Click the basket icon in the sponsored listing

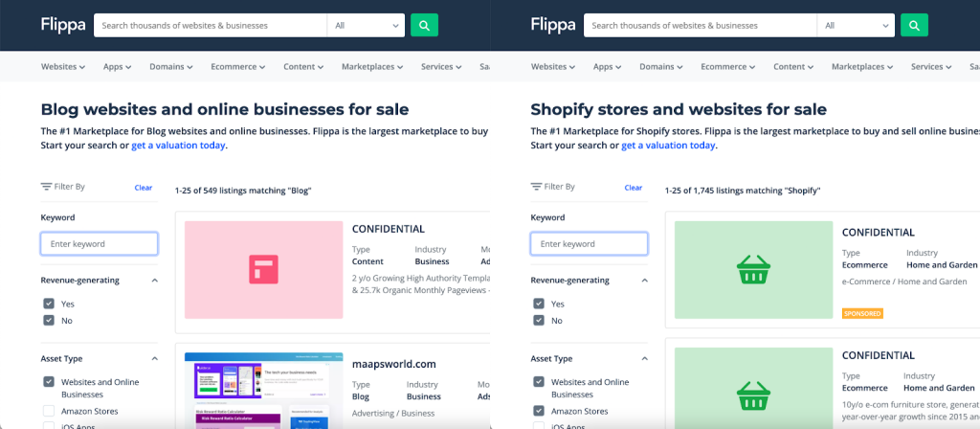754,269
